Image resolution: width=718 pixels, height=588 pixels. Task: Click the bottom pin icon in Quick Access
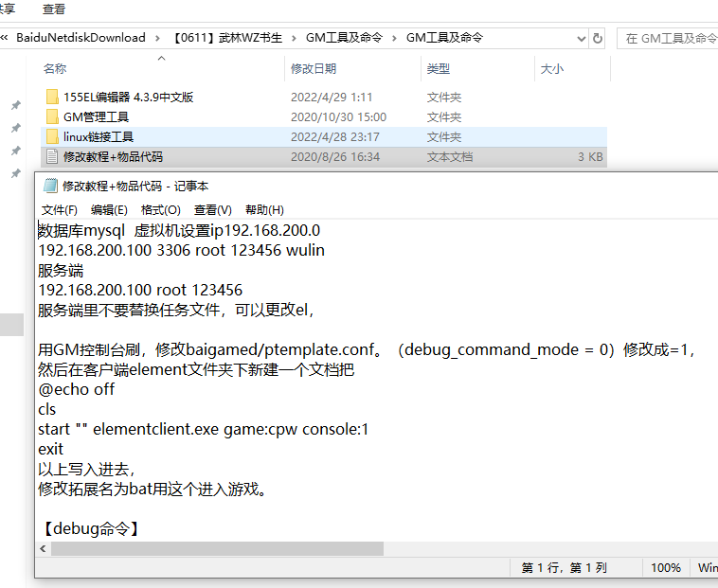tap(15, 174)
